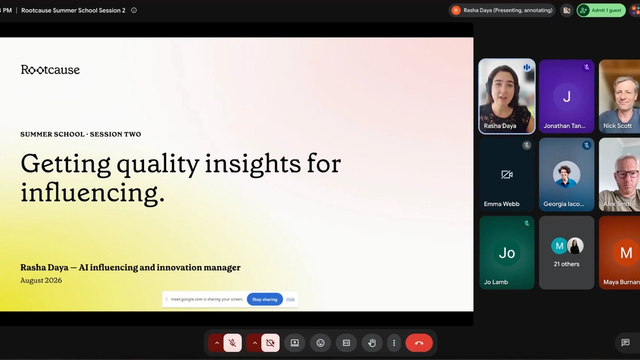Click 'August 2026' date text
Image resolution: width=640 pixels, height=360 pixels.
[41, 280]
